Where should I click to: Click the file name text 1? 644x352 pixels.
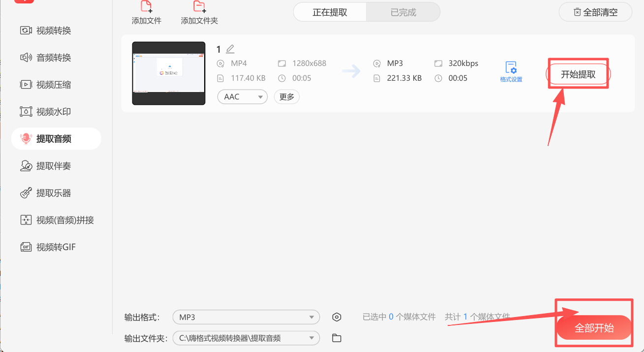click(x=219, y=49)
